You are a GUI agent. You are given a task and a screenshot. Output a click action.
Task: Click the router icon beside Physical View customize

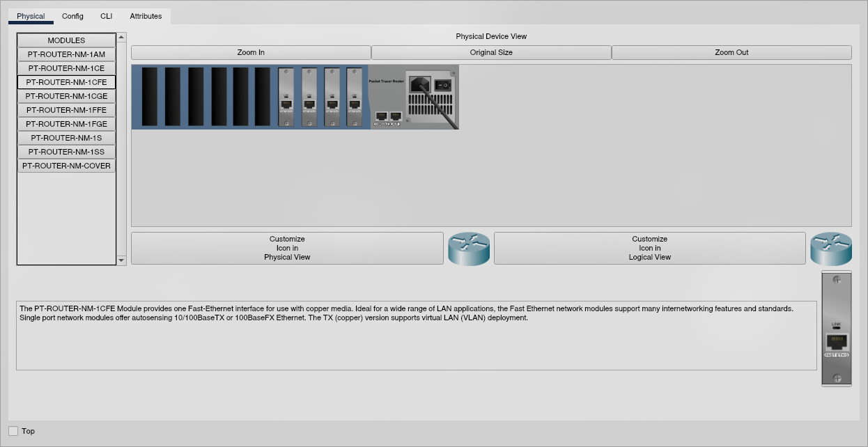tap(469, 249)
